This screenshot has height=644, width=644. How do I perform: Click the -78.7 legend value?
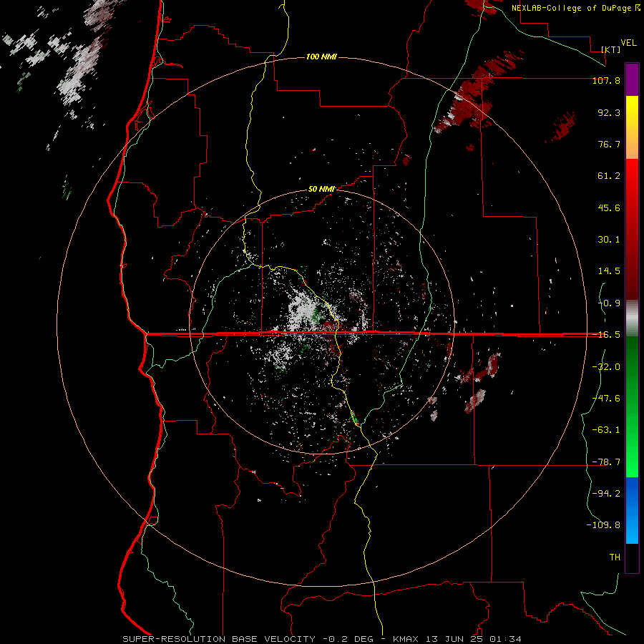pyautogui.click(x=606, y=462)
